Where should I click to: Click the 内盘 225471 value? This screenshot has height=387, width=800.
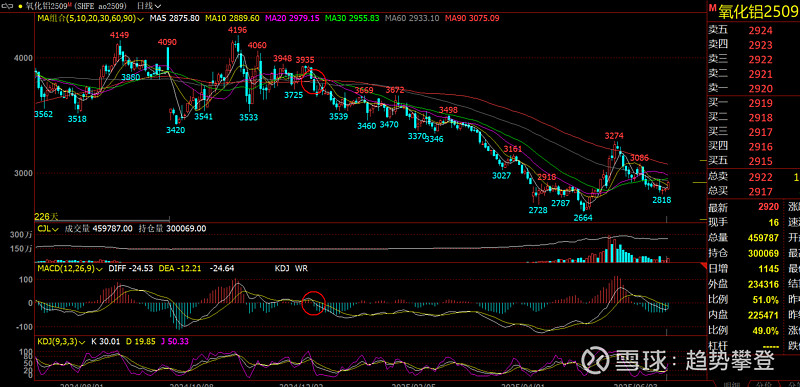point(764,315)
